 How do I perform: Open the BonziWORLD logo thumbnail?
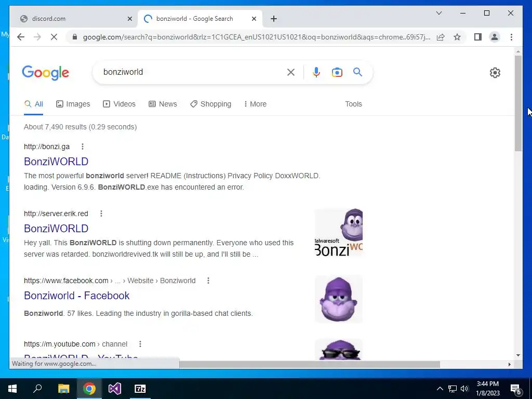click(339, 232)
